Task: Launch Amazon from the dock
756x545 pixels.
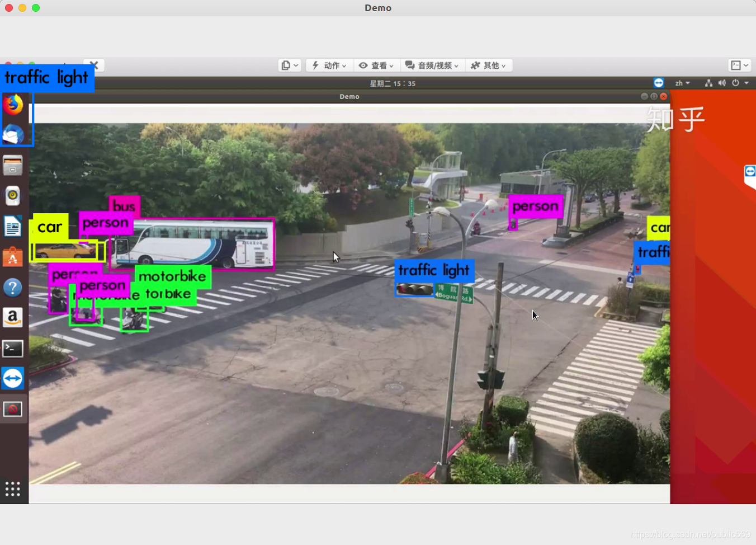Action: (x=13, y=317)
